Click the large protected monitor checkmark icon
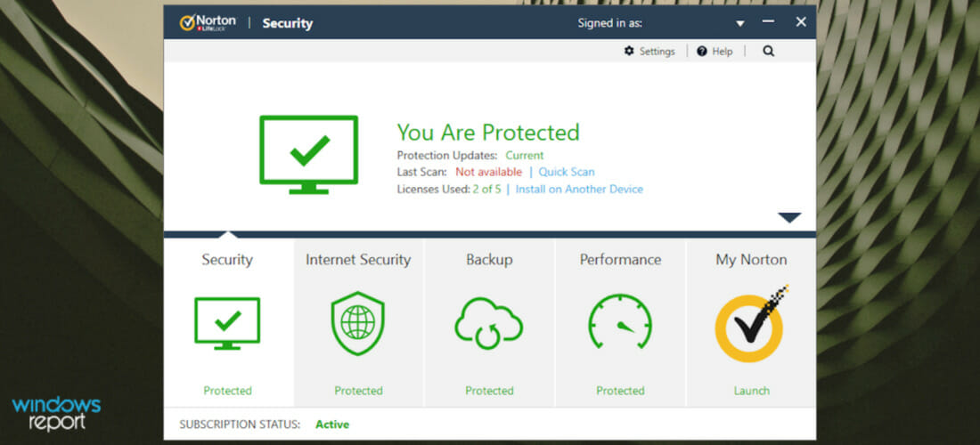The image size is (980, 445). click(x=309, y=155)
